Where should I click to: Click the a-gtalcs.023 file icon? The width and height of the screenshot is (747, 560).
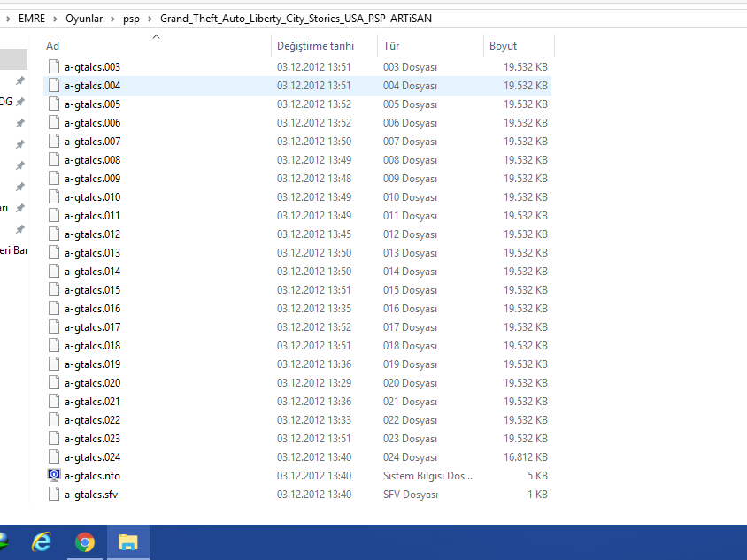54,439
